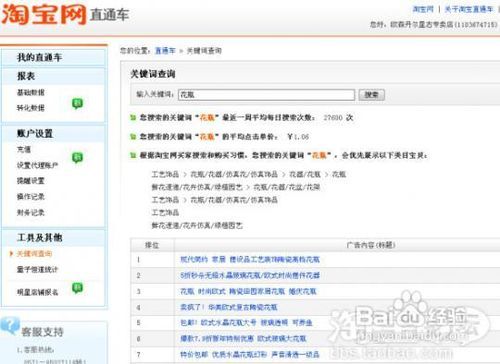Click the green bullet icon before 平均点击单价
This screenshot has width=500, height=364.
(133, 137)
